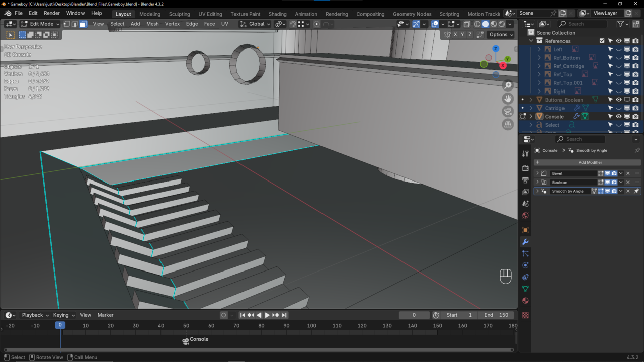This screenshot has width=644, height=362.
Task: Select wireframe viewport shading
Action: [477, 24]
